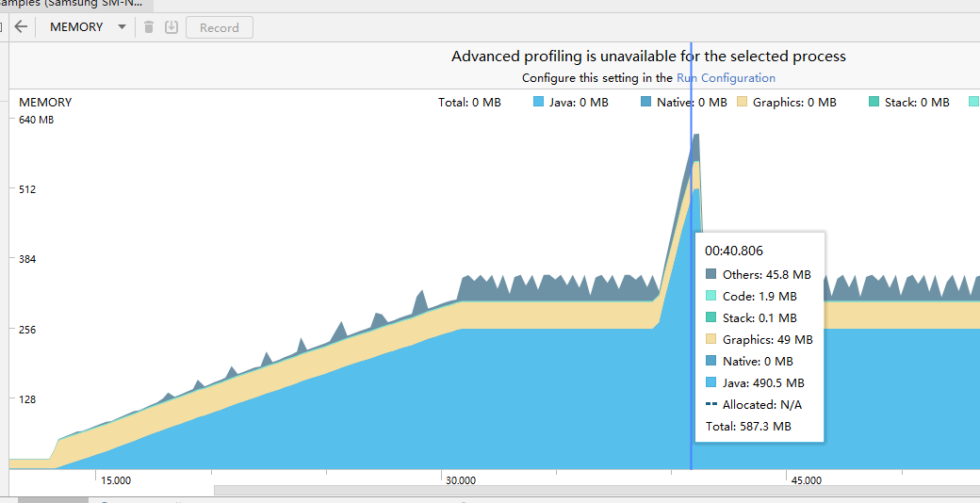
Task: Click the dropdown arrow beside MEMORY
Action: click(122, 27)
